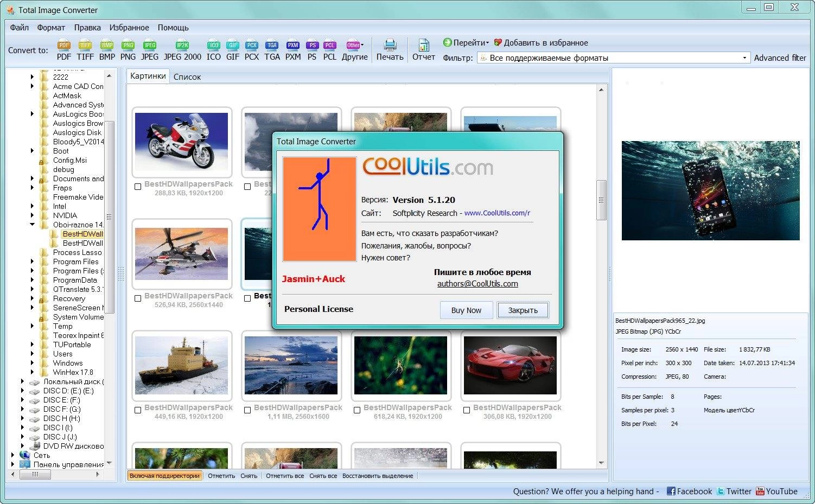Toggle Включая поддиректории option
Image resolution: width=815 pixels, height=504 pixels.
[x=164, y=476]
